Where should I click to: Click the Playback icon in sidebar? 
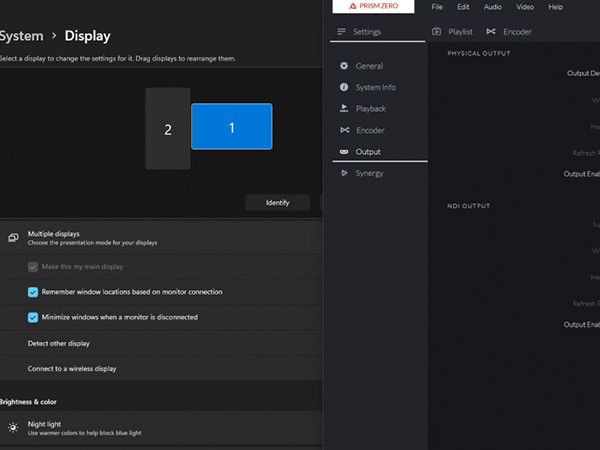click(344, 109)
